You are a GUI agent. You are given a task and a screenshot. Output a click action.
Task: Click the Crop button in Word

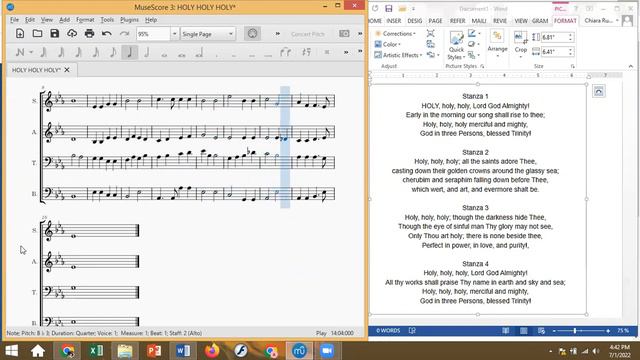(520, 44)
